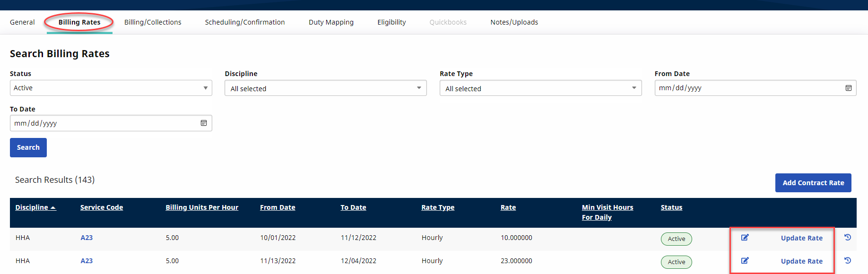Open history icon for the 10.000000 rate row
Viewport: 868px width, 274px height.
847,238
